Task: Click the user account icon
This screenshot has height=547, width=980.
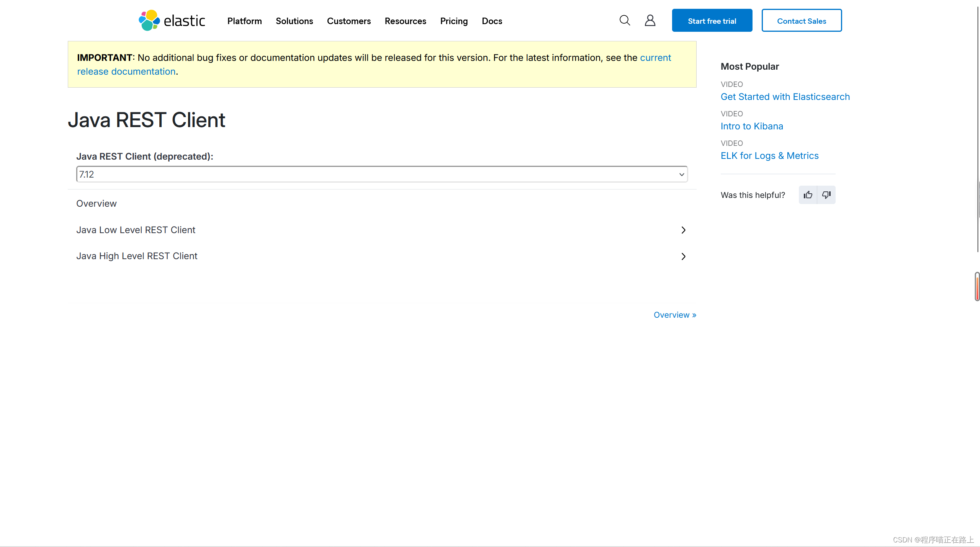Action: [650, 20]
